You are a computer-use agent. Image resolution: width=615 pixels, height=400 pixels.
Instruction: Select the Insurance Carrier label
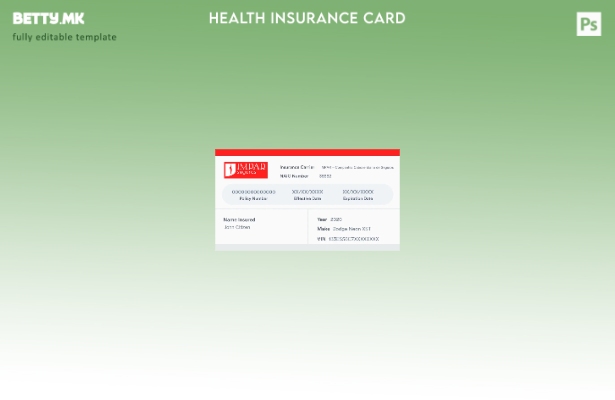tap(297, 167)
